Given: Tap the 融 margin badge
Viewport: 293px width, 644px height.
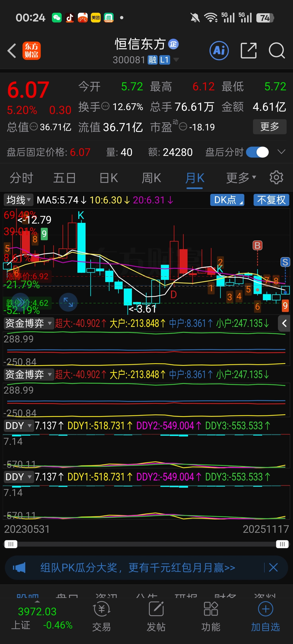Looking at the screenshot, I should 153,60.
